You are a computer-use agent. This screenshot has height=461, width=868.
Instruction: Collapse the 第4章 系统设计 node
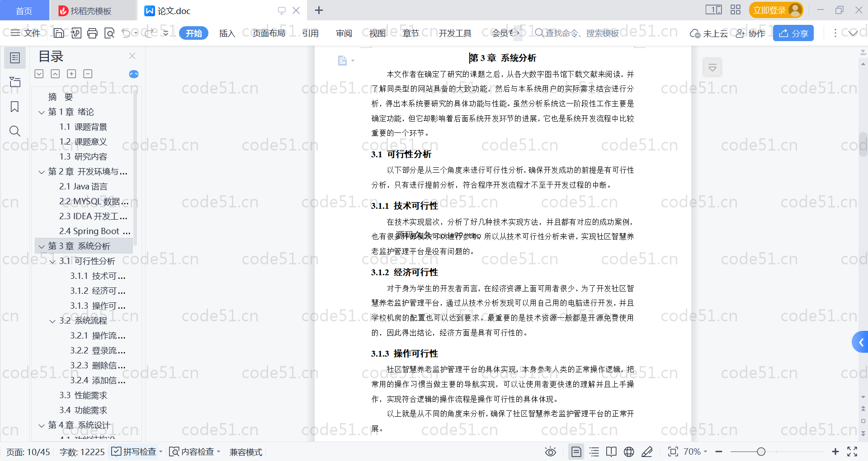(x=42, y=426)
